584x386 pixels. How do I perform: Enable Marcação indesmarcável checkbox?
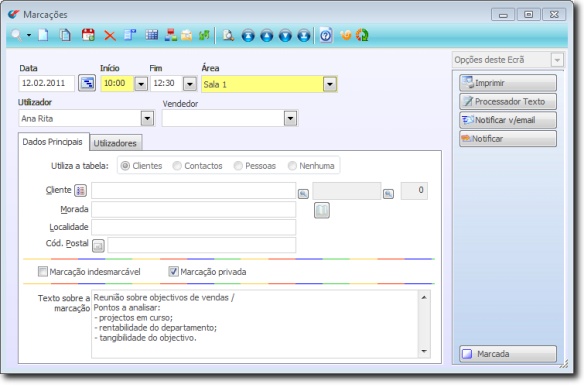click(x=43, y=271)
